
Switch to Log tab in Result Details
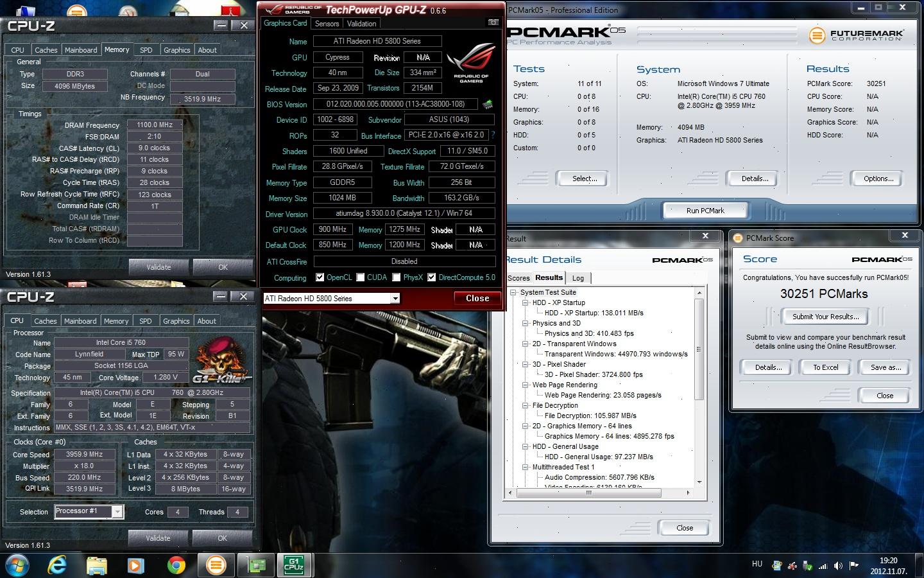pyautogui.click(x=578, y=278)
